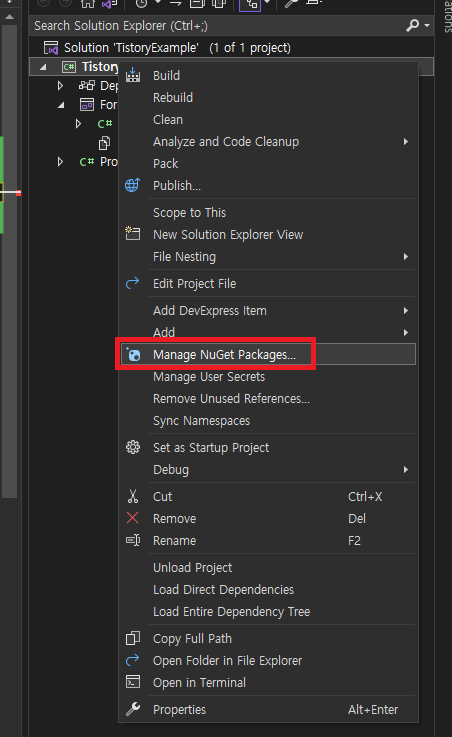The height and width of the screenshot is (737, 452).
Task: Select the Program C# file item
Action: coord(98,162)
